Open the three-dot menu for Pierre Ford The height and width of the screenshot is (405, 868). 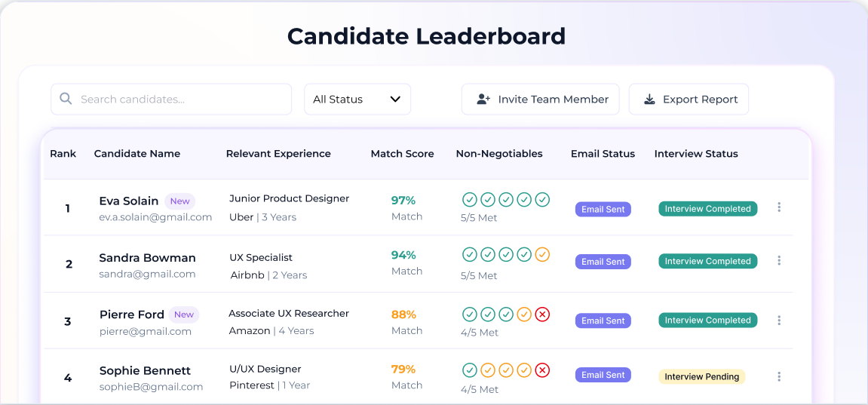(779, 321)
